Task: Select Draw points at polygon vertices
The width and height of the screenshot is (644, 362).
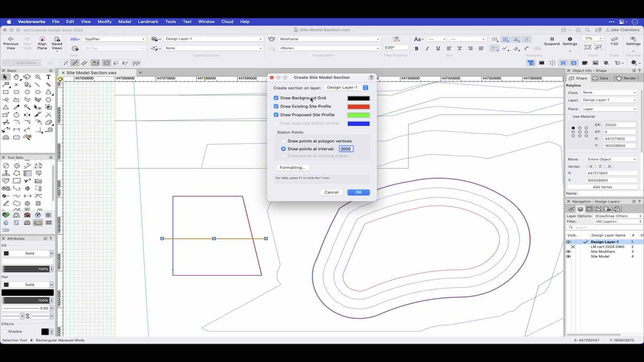Action: 283,141
